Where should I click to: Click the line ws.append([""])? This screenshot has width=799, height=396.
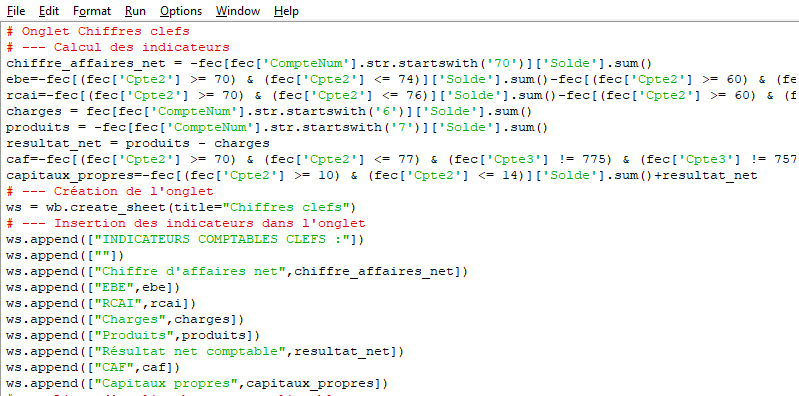point(65,255)
